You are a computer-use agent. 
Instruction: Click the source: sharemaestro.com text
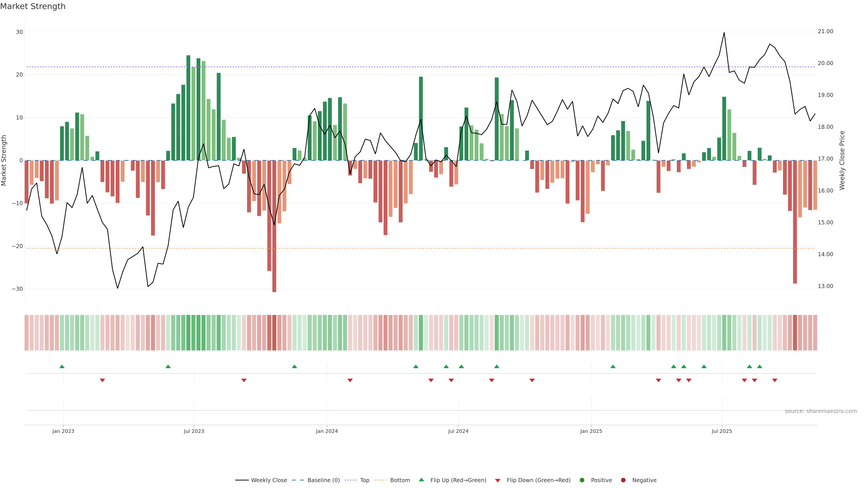click(x=821, y=411)
